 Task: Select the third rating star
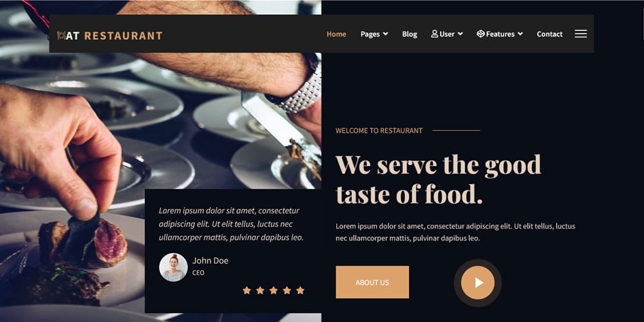pos(274,290)
